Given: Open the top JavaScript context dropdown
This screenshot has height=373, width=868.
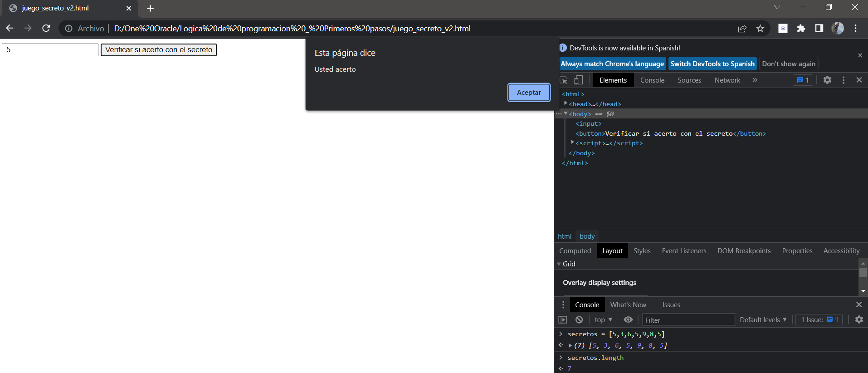Looking at the screenshot, I should point(603,319).
